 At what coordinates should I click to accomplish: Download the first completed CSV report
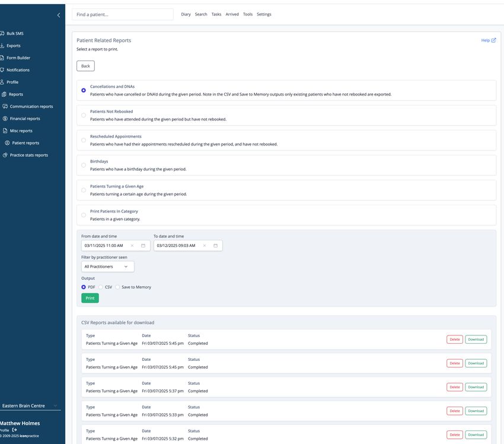click(476, 340)
